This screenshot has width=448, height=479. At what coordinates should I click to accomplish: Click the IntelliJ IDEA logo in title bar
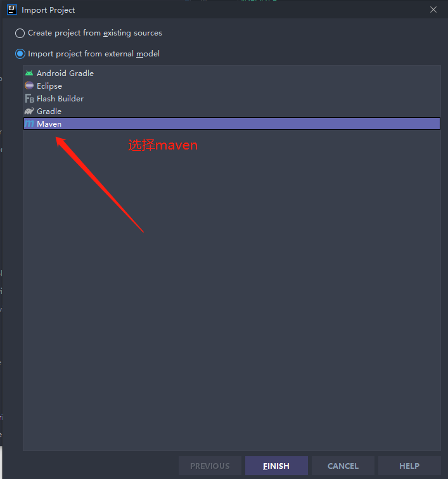pyautogui.click(x=12, y=10)
